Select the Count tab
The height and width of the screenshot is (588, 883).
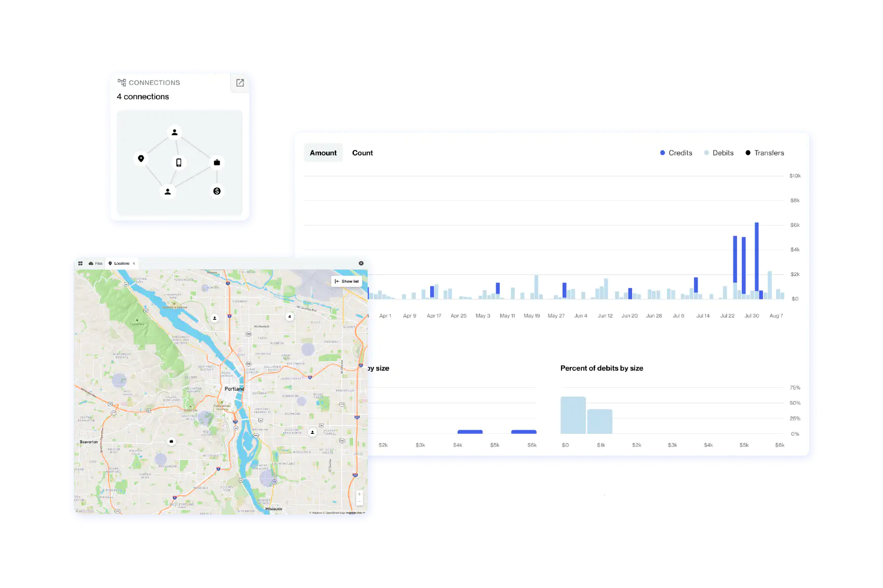(363, 153)
